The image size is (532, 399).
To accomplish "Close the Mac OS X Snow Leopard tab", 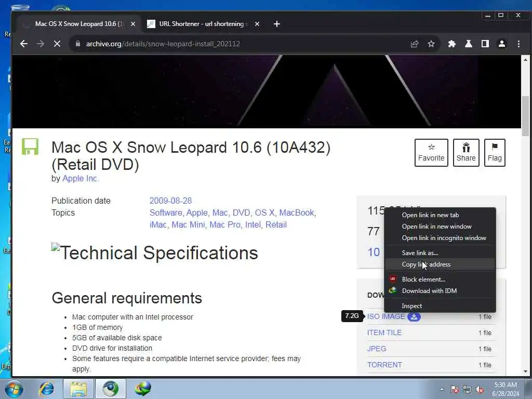I will click(133, 24).
